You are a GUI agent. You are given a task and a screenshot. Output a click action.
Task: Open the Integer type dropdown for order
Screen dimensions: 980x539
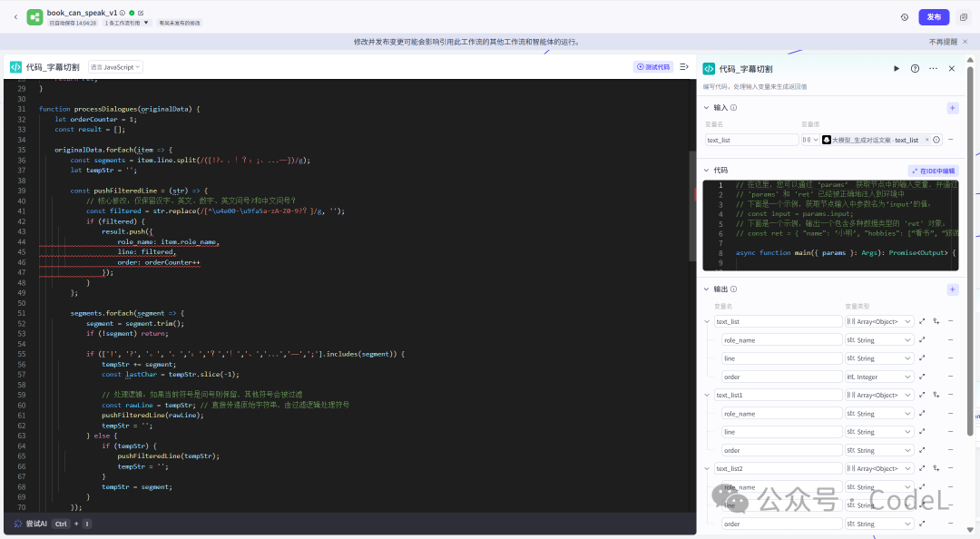point(879,377)
